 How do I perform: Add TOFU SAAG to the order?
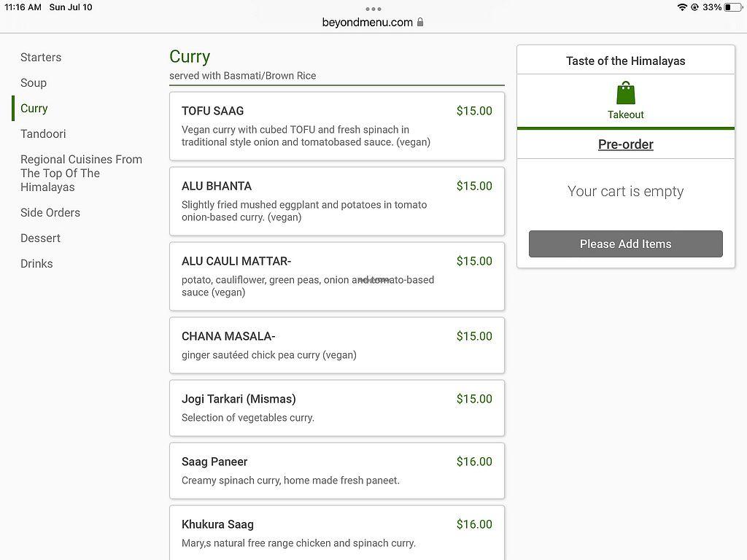[x=336, y=126]
